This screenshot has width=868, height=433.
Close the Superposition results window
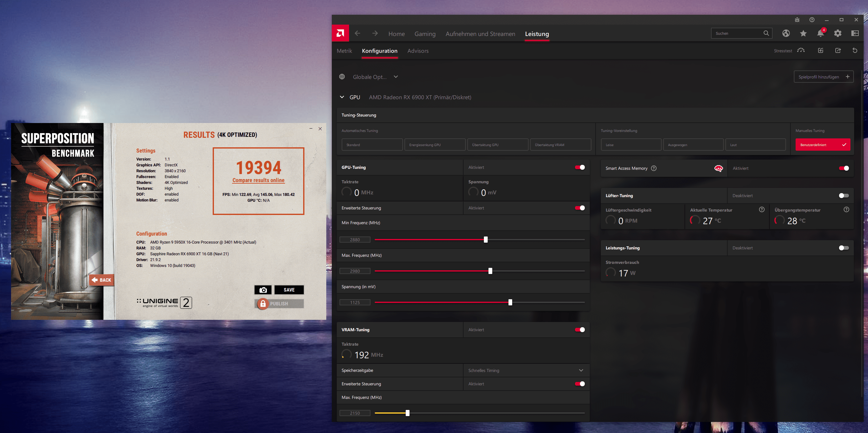pos(320,129)
